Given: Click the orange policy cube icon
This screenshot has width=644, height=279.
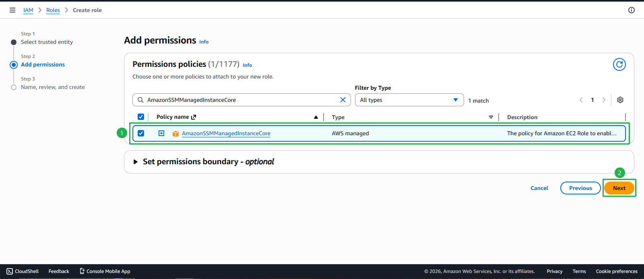Looking at the screenshot, I should coord(175,134).
